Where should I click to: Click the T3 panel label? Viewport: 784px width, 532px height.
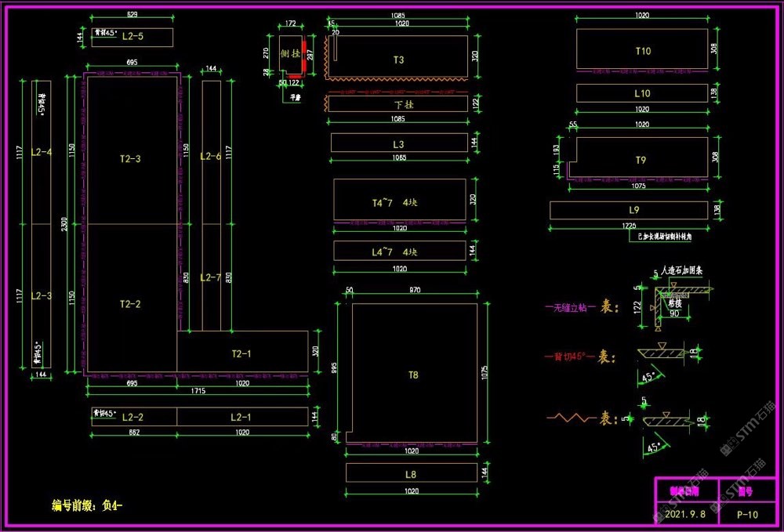(x=398, y=60)
